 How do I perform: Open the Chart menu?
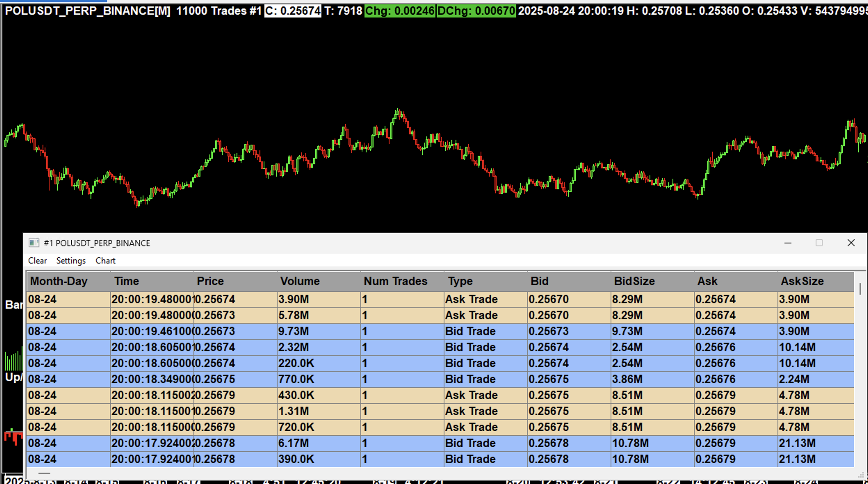105,261
